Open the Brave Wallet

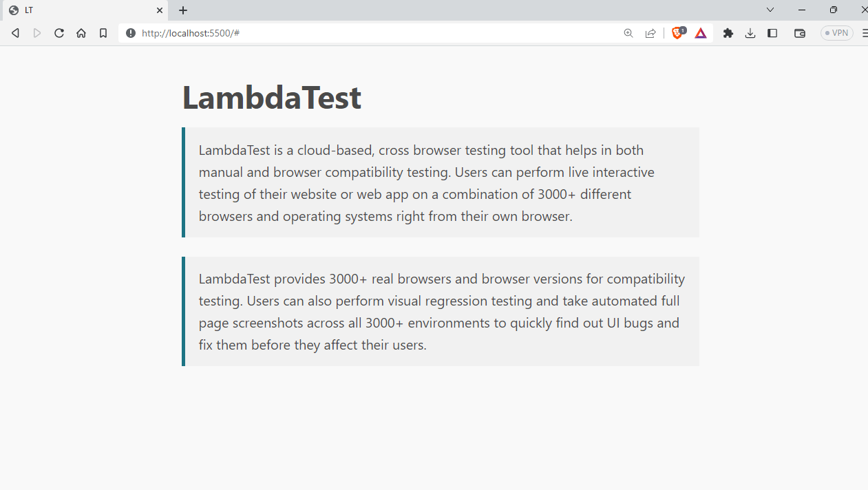pyautogui.click(x=799, y=32)
